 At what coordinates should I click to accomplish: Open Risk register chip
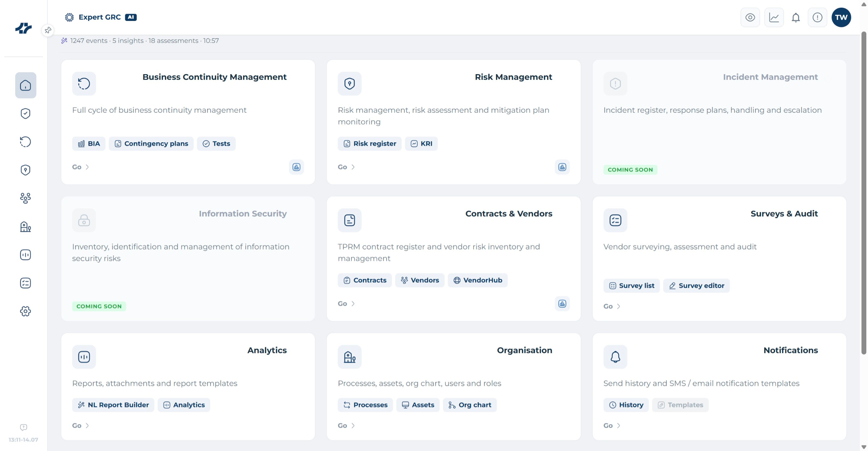coord(370,144)
